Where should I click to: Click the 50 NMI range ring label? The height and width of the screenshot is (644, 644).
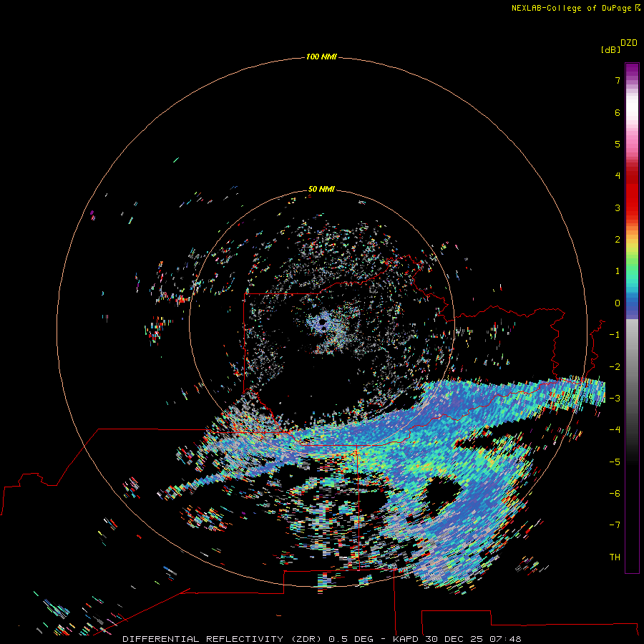click(321, 189)
